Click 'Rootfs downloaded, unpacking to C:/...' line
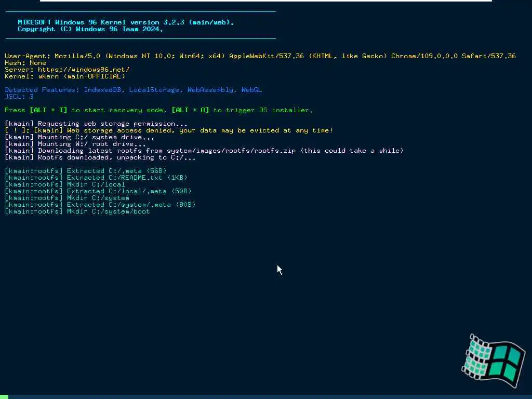This screenshot has width=532, height=399. tap(100, 157)
